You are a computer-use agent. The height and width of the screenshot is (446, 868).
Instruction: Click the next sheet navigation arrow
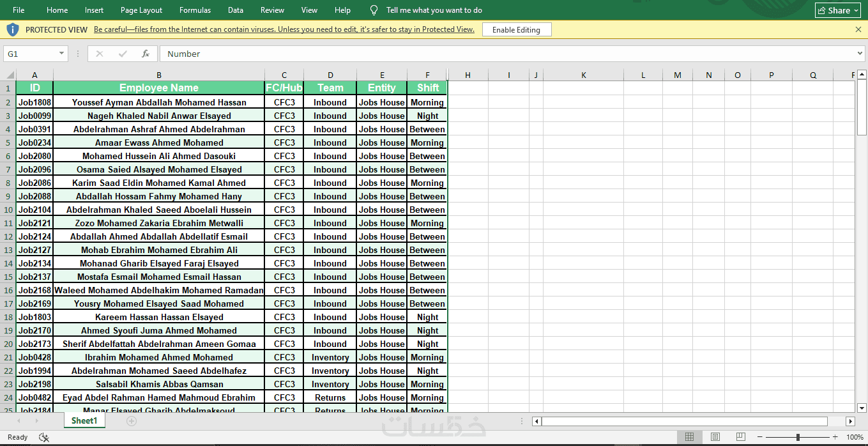coord(36,421)
